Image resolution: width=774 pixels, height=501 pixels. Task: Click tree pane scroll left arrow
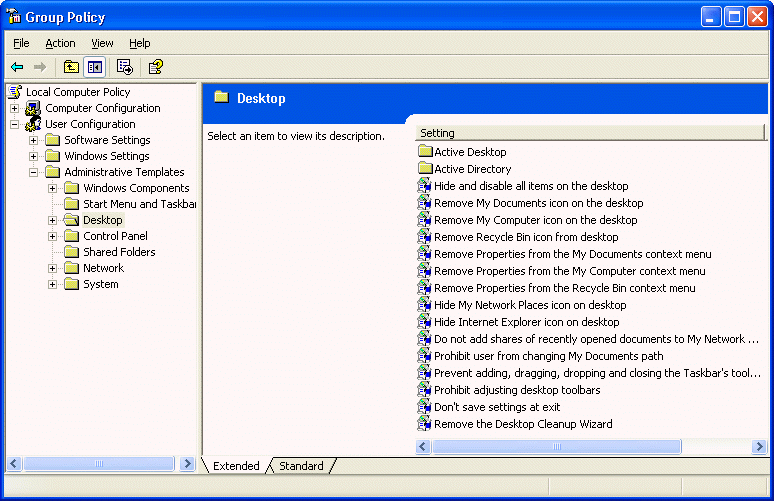14,463
